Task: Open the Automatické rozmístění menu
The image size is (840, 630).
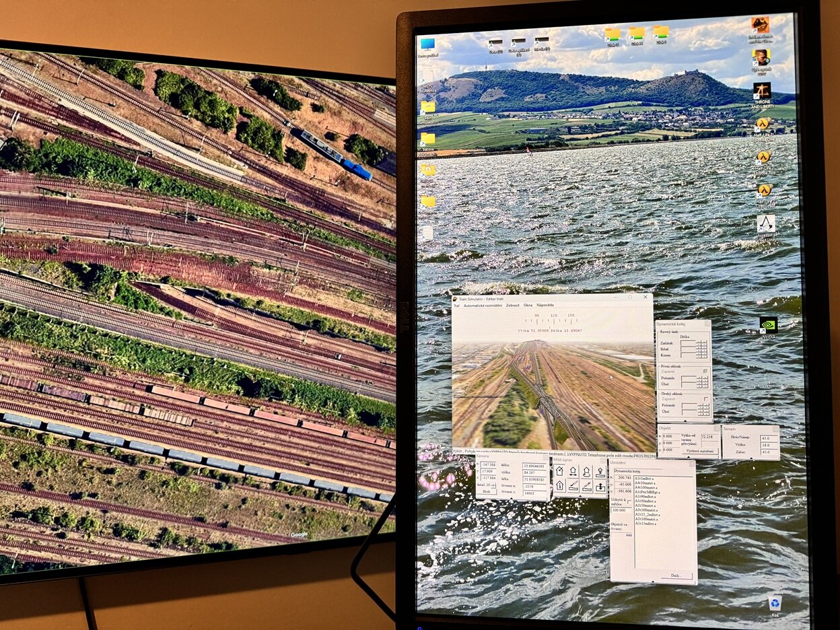Action: 483,306
